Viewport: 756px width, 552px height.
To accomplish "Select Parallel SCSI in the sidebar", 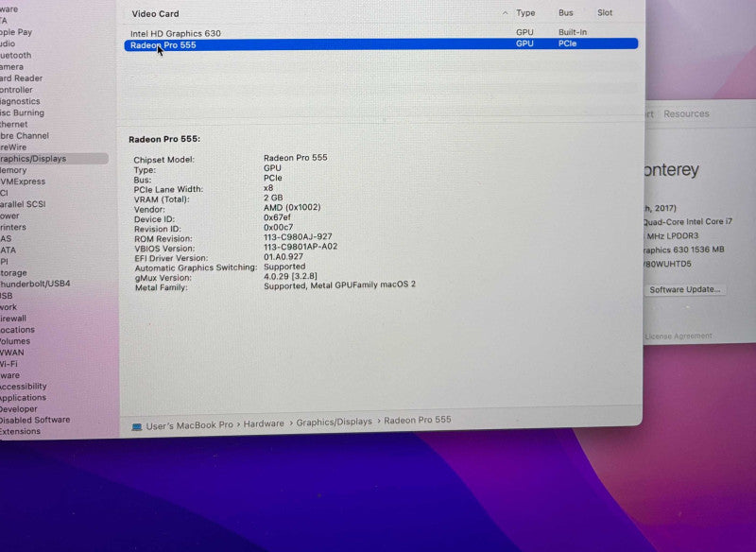I will click(23, 204).
